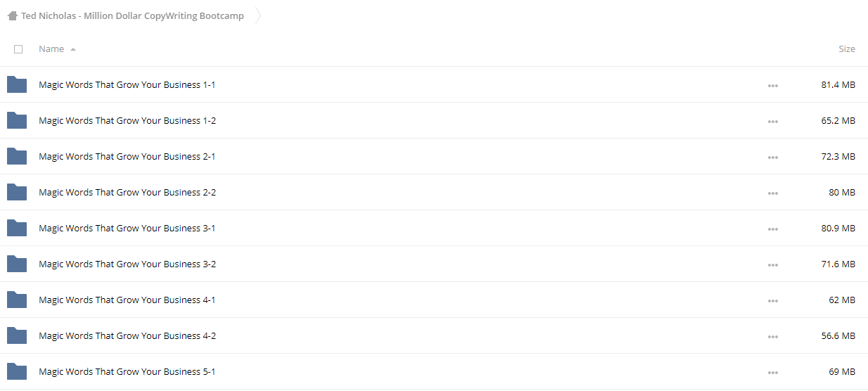Open more options for Business 4-1
The width and height of the screenshot is (868, 391).
[x=773, y=301]
